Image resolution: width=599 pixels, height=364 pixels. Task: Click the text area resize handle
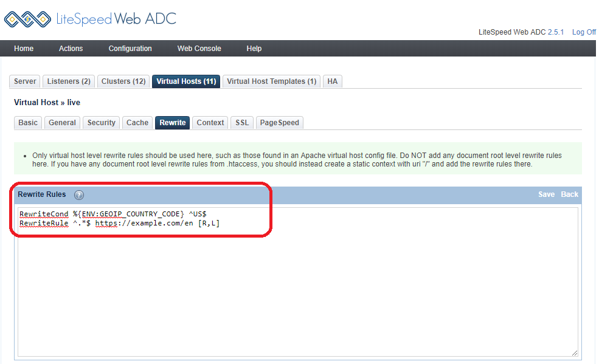[575, 353]
